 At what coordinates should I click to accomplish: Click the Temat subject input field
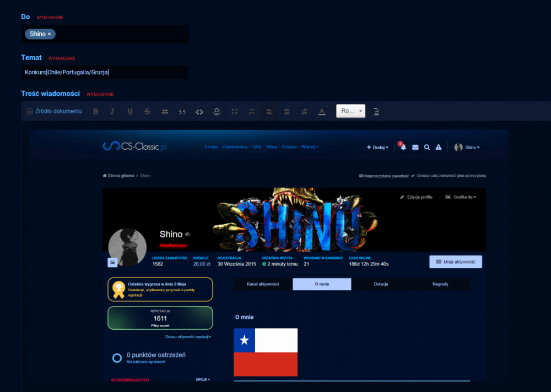tap(105, 73)
